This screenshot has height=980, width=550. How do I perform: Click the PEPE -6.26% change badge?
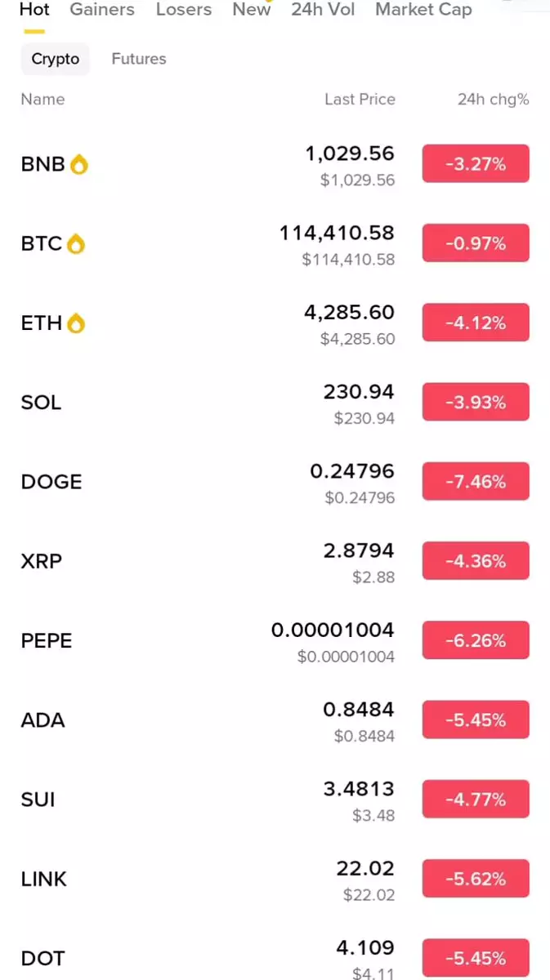[475, 641]
